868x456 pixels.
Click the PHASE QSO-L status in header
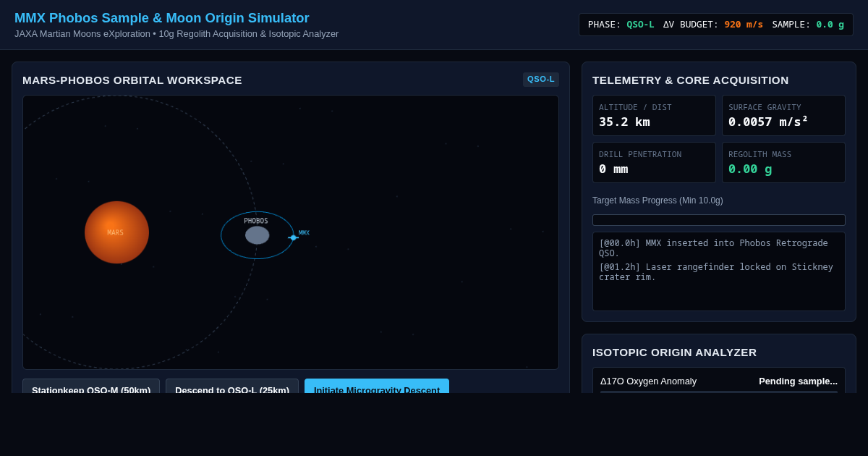[x=621, y=25]
